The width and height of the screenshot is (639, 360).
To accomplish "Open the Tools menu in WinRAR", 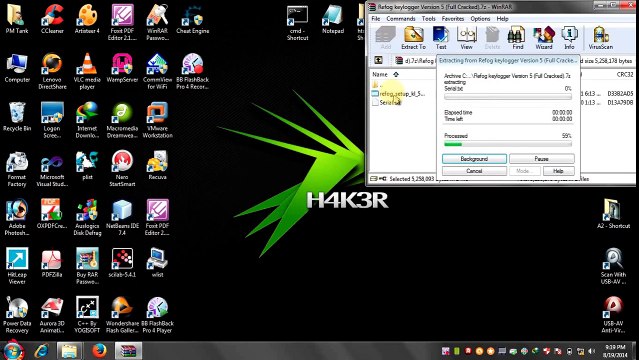I will 428,19.
